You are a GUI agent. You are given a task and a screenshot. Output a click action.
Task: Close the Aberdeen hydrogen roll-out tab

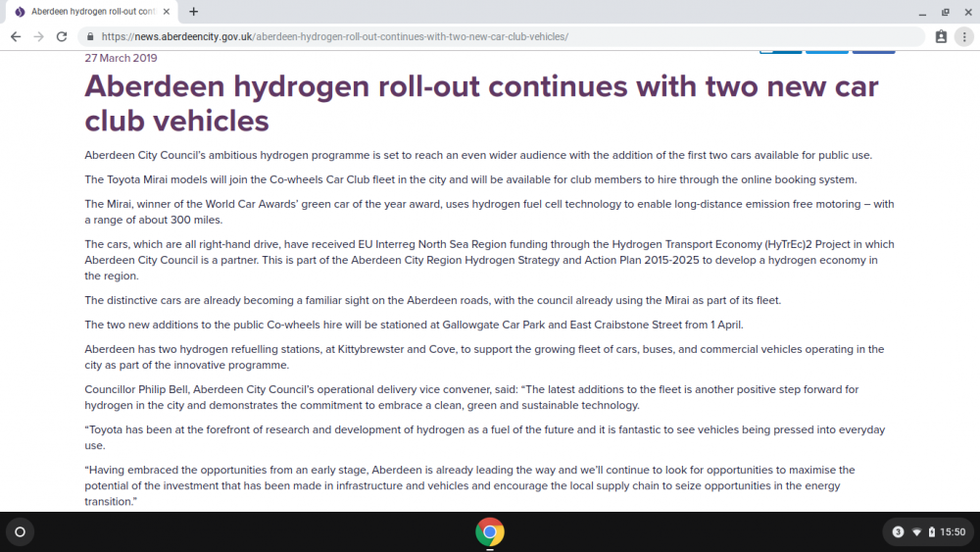[167, 11]
